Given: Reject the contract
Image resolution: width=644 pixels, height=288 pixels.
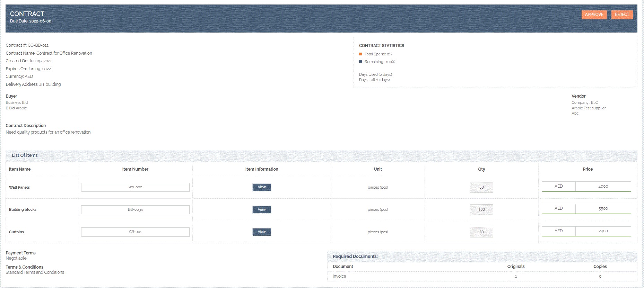Looking at the screenshot, I should (x=622, y=15).
